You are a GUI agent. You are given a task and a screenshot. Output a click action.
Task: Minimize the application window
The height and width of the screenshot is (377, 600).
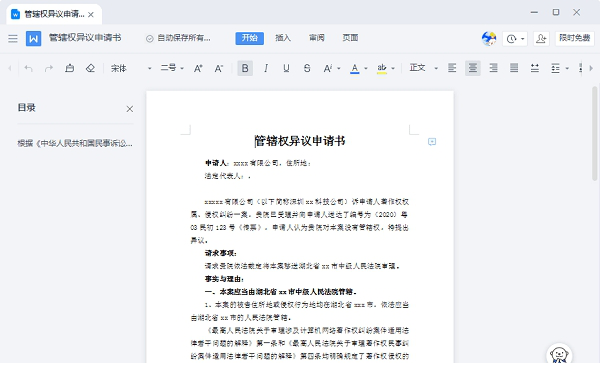(x=534, y=12)
